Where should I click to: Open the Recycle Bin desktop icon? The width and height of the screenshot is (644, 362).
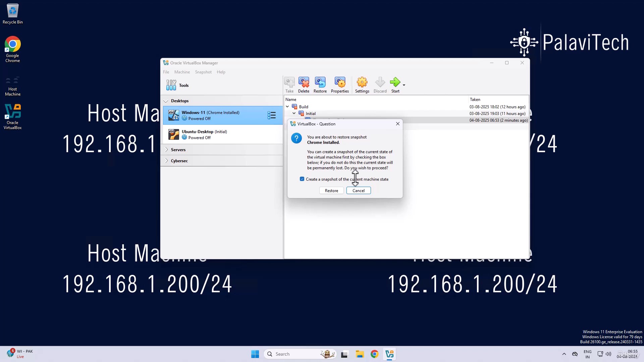[x=13, y=14]
